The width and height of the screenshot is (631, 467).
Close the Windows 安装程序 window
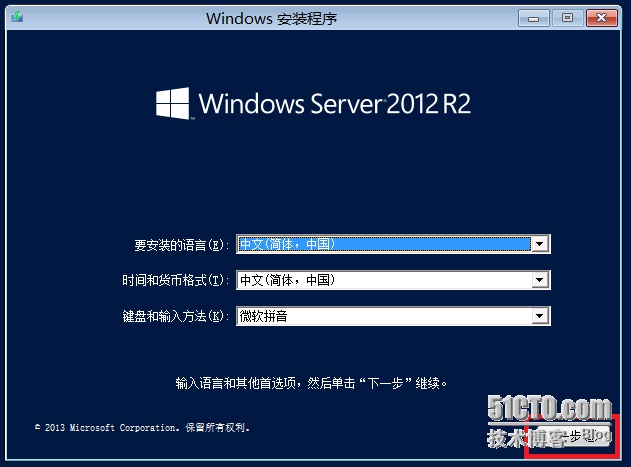pyautogui.click(x=602, y=18)
